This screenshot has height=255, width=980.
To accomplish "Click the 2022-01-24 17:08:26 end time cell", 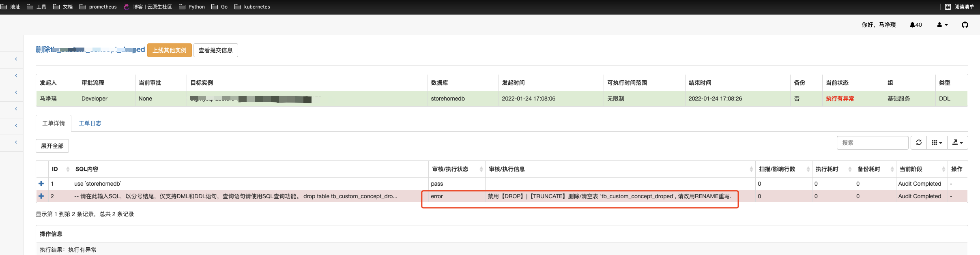I will coord(737,99).
